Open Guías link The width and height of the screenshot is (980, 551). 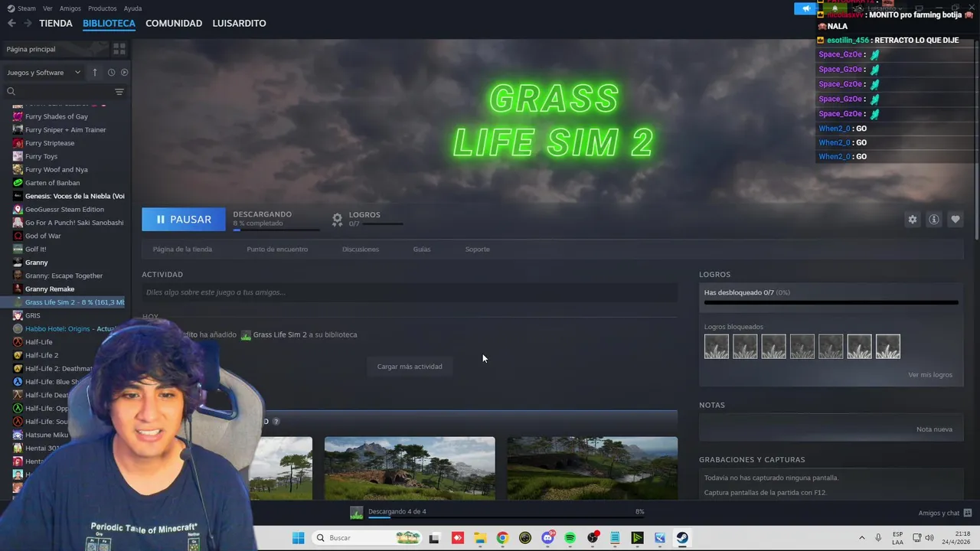[x=422, y=249]
